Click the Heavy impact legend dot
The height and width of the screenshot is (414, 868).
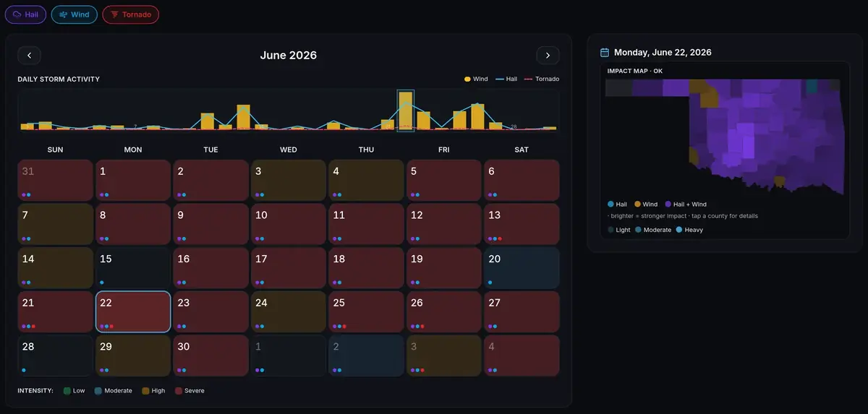tap(678, 230)
